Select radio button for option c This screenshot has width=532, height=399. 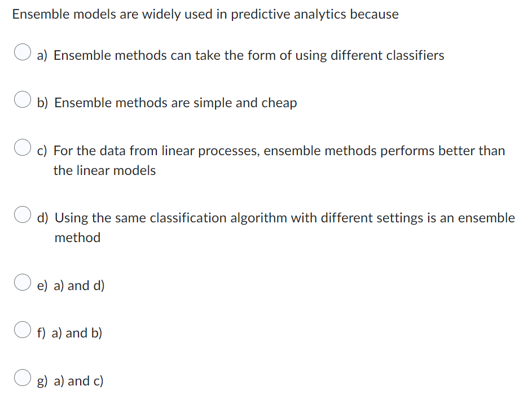pyautogui.click(x=22, y=147)
